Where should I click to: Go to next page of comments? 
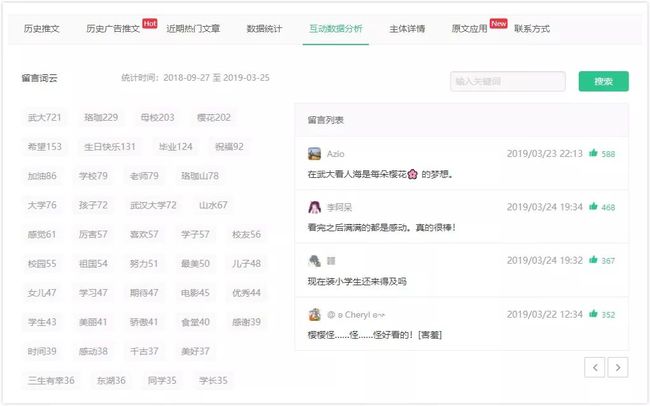[x=618, y=367]
